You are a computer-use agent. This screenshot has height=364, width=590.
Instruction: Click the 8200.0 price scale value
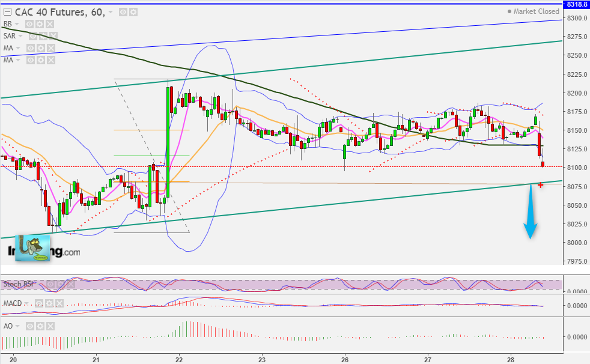pyautogui.click(x=577, y=93)
